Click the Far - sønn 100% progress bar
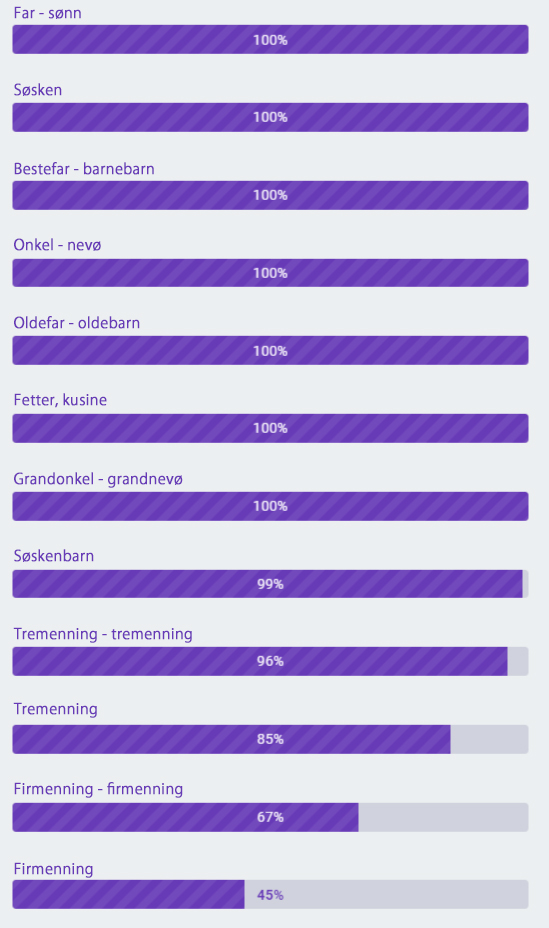Screen dimensions: 549x928 click(270, 40)
